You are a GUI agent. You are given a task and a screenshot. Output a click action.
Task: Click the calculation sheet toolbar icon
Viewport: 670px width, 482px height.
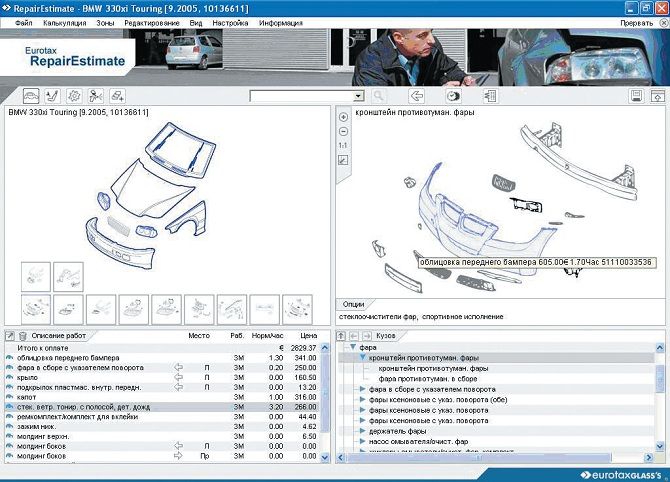click(490, 96)
